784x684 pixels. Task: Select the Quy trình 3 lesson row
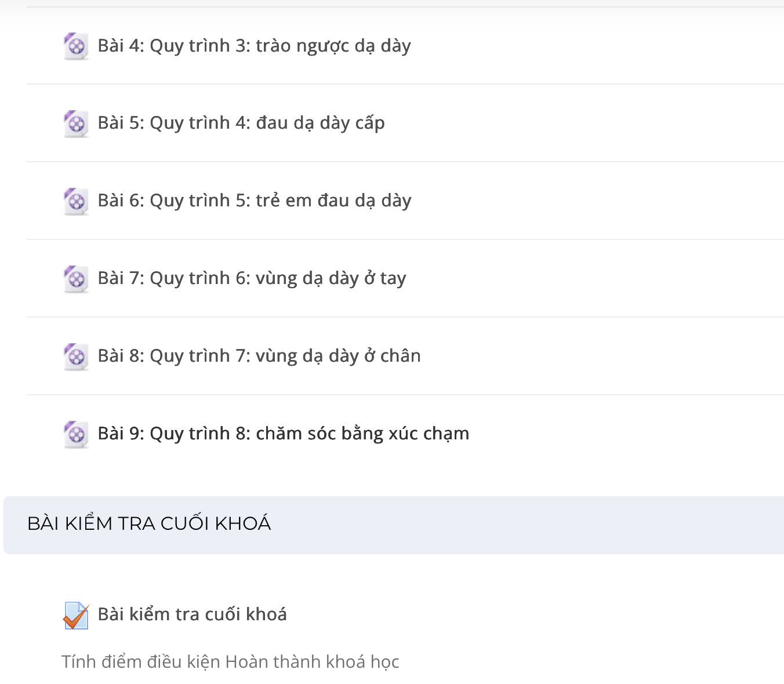405,46
